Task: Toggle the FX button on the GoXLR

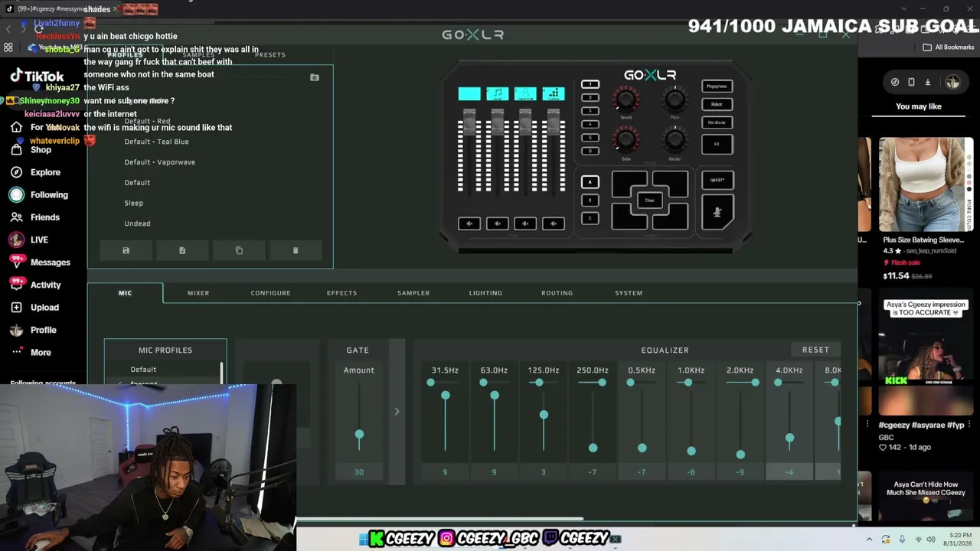Action: click(x=717, y=144)
